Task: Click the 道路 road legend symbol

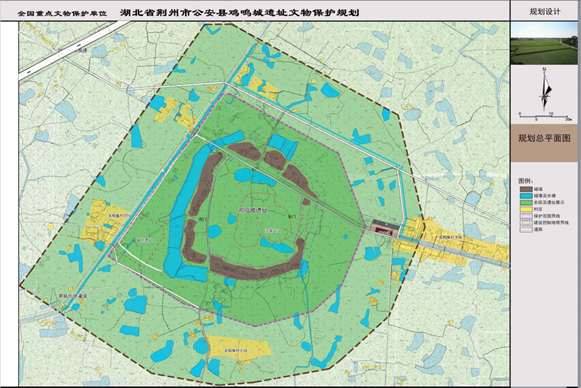Action: pyautogui.click(x=526, y=230)
